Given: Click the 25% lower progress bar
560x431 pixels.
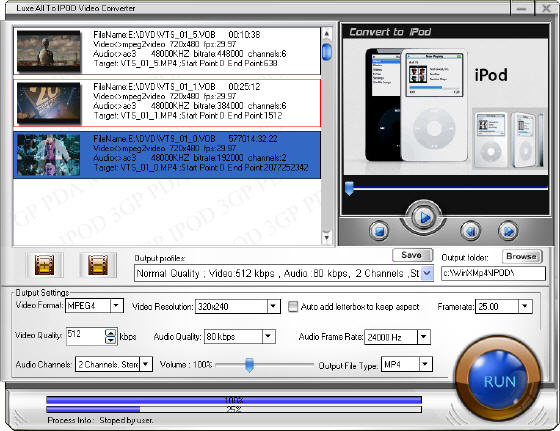Looking at the screenshot, I should pyautogui.click(x=234, y=409).
